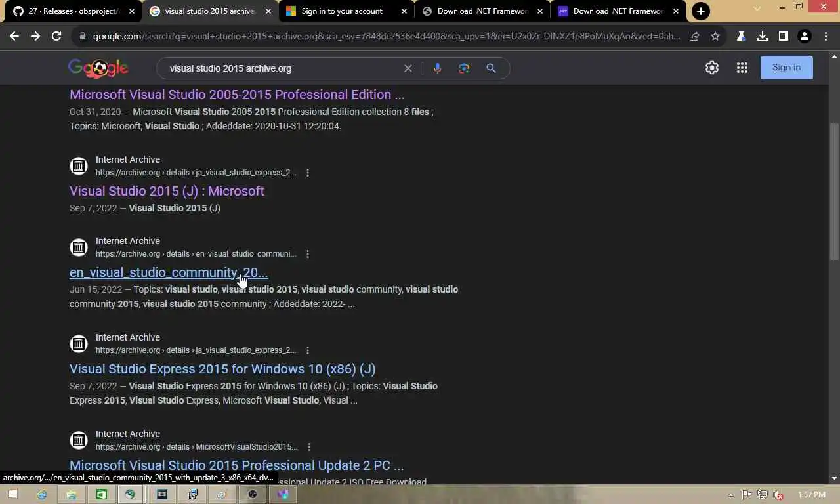This screenshot has width=840, height=504.
Task: Go forward in browser history
Action: coord(35,36)
